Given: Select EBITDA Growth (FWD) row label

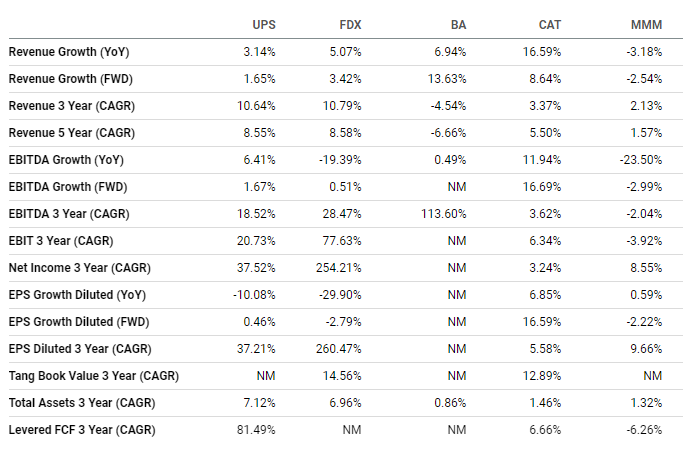Looking at the screenshot, I should coord(69,186).
